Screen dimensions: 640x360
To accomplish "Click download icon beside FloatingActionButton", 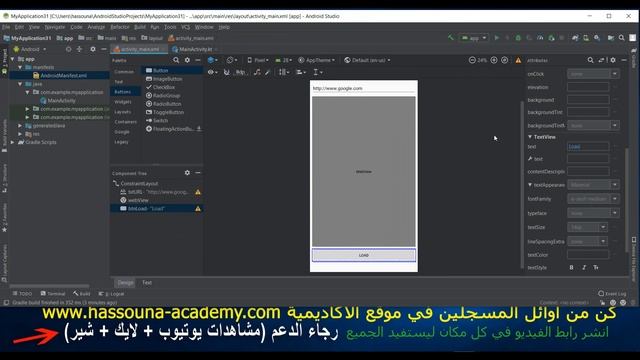I will (199, 129).
